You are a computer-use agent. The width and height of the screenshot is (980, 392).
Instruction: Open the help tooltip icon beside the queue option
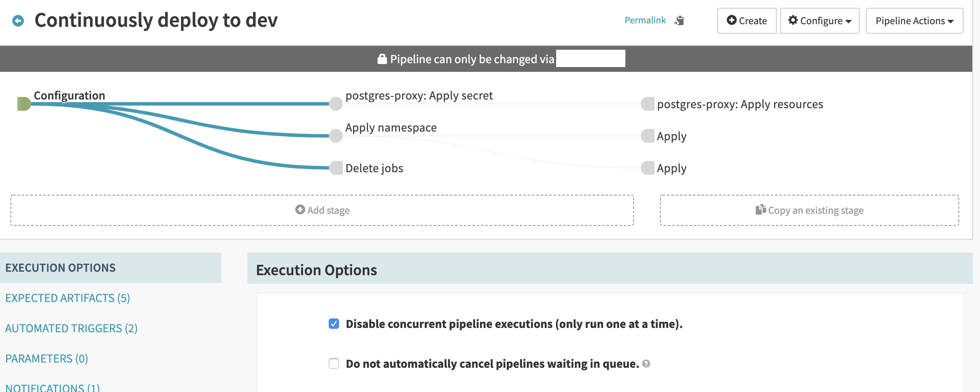(646, 364)
